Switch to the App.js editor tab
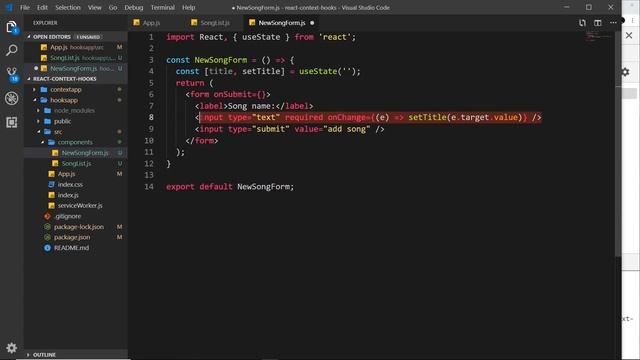Image resolution: width=640 pixels, height=360 pixels. tap(151, 23)
